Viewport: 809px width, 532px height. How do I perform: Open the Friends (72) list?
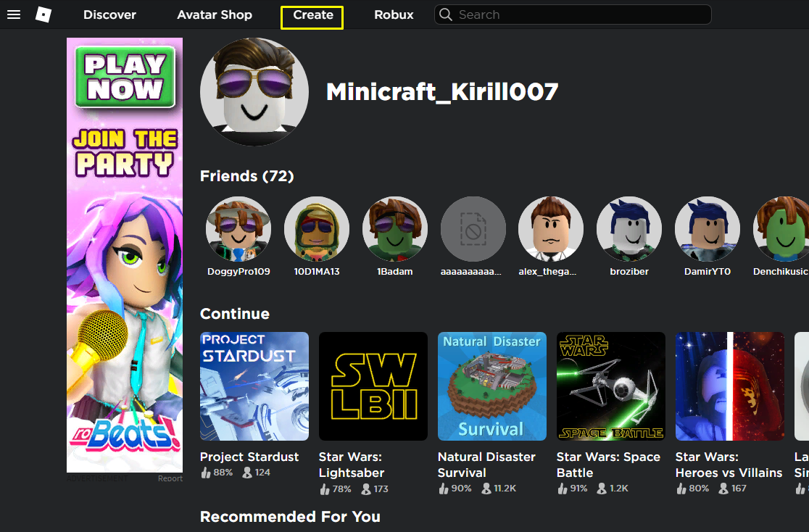(246, 176)
